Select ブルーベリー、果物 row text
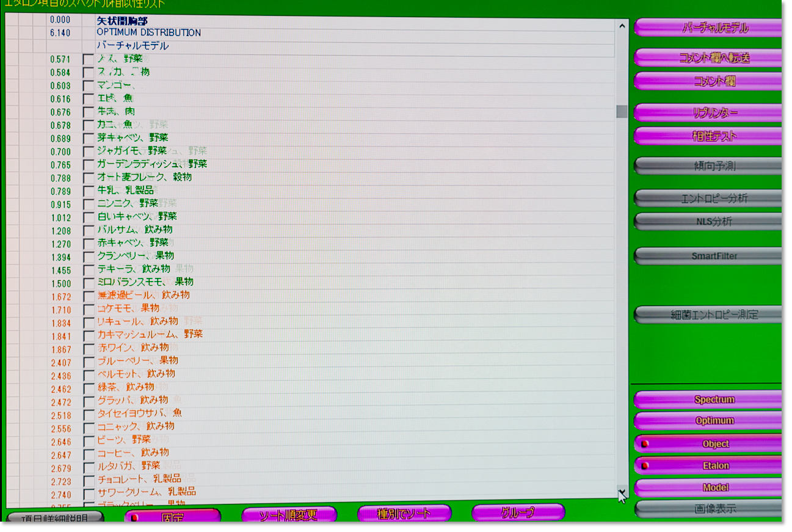792x532 pixels. click(138, 361)
